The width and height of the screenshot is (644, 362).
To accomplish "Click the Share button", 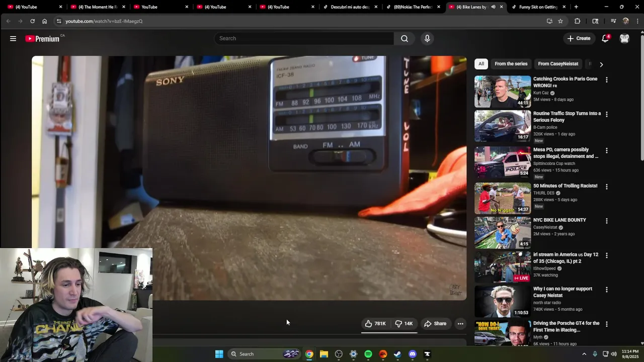I will (435, 324).
